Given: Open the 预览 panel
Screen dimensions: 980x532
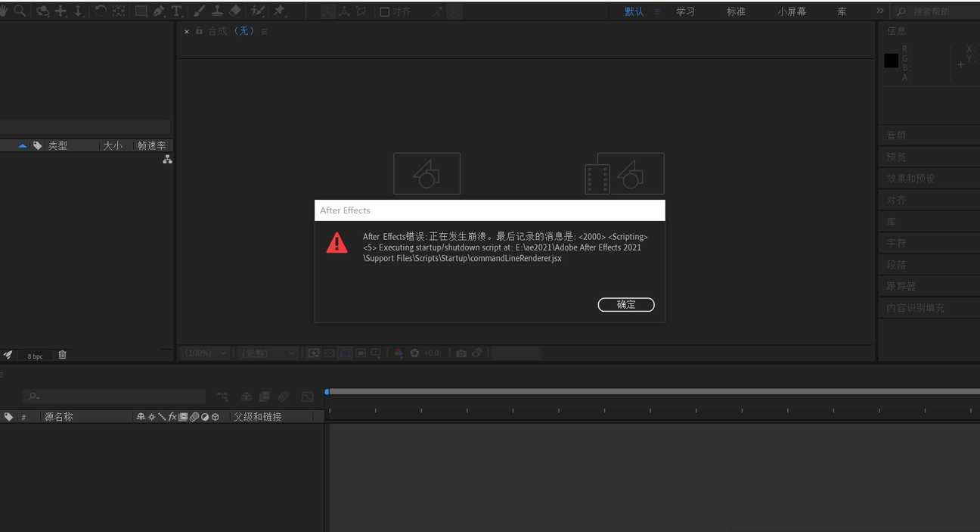Looking at the screenshot, I should coord(896,157).
